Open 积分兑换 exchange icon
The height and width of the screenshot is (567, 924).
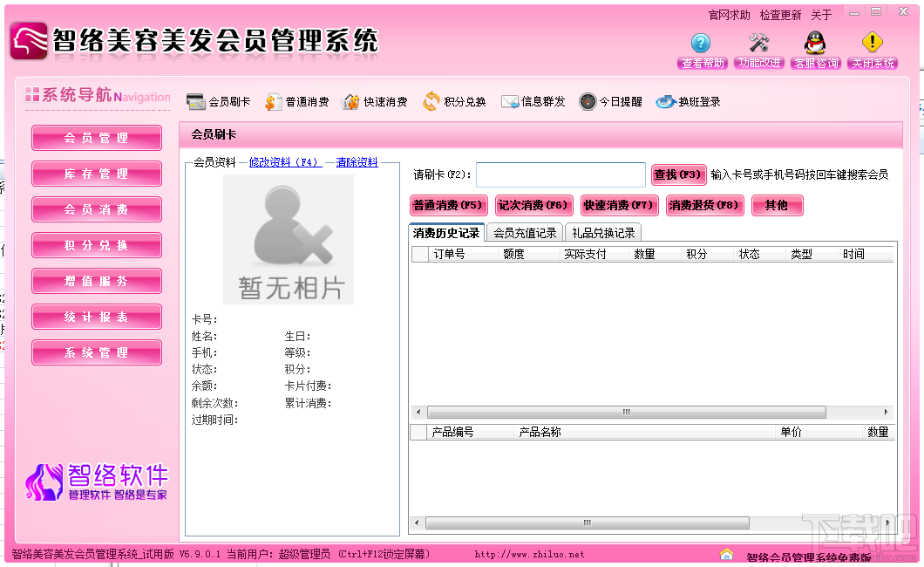click(x=431, y=102)
